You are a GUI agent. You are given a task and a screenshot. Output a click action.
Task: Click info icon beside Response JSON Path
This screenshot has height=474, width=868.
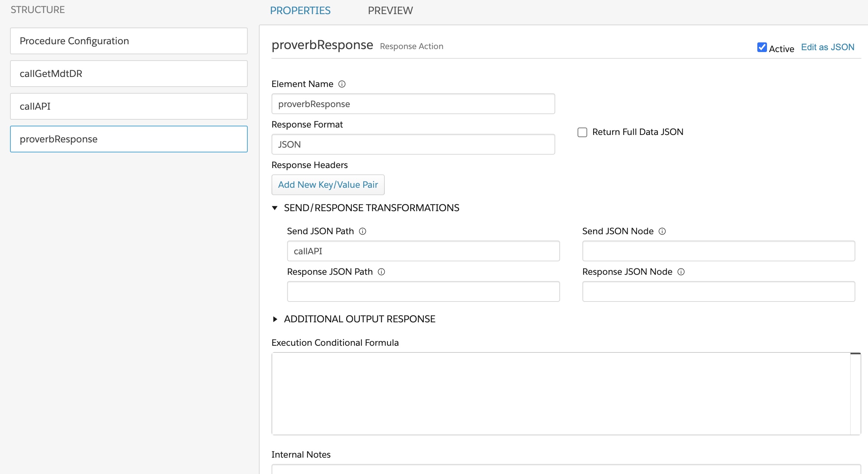(x=381, y=272)
